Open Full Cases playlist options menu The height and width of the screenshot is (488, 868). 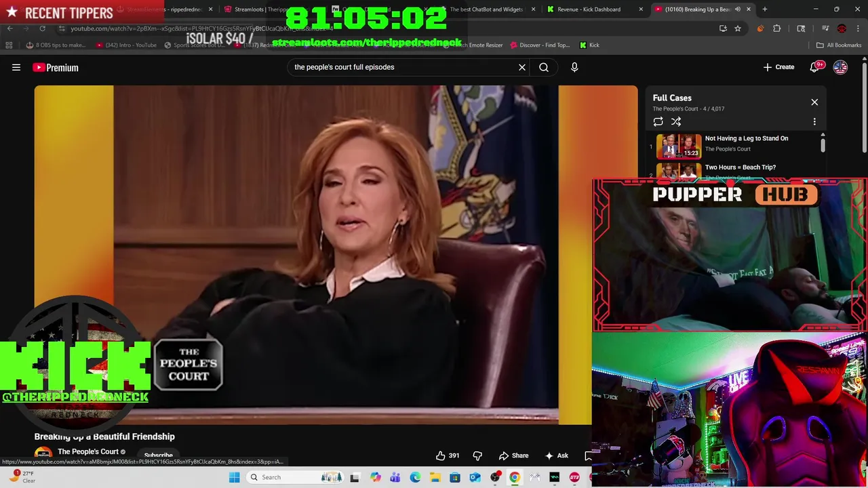[814, 122]
